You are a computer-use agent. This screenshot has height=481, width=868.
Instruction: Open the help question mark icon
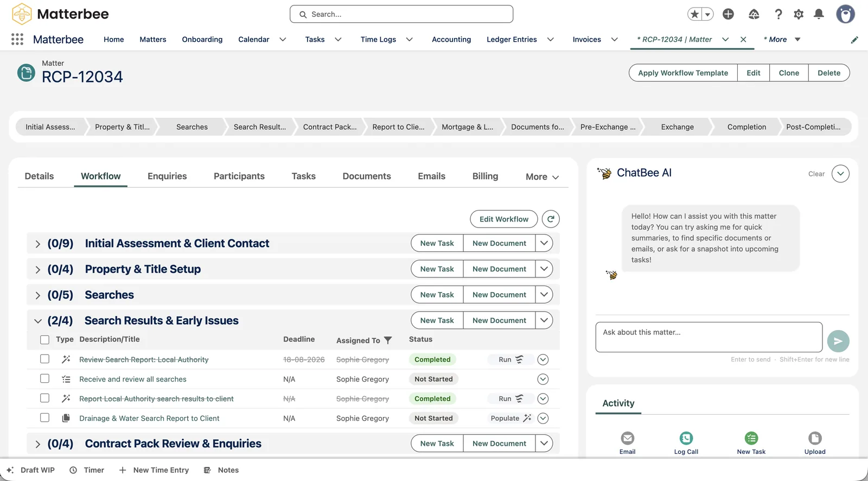(x=778, y=14)
